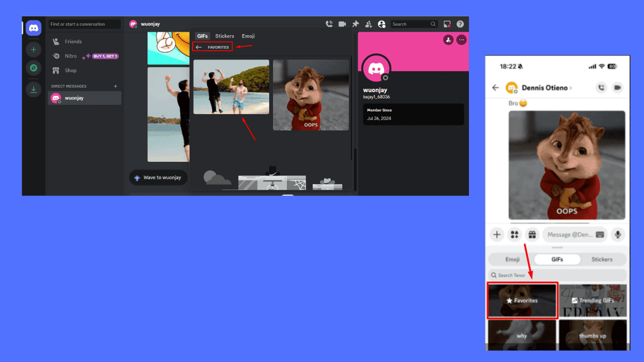
Task: Open the thumbs up GIF category
Action: point(593,335)
